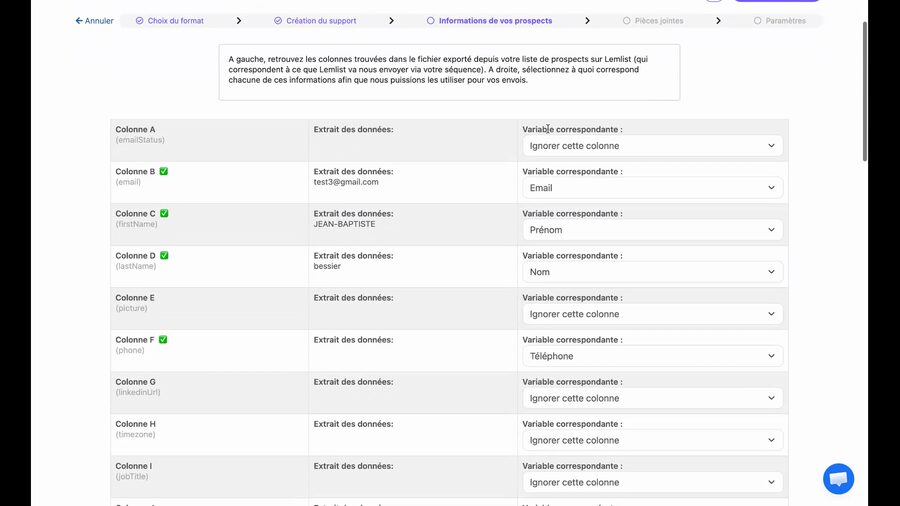Click circle icon before Pièces jointes
The width and height of the screenshot is (900, 506).
[x=626, y=21]
